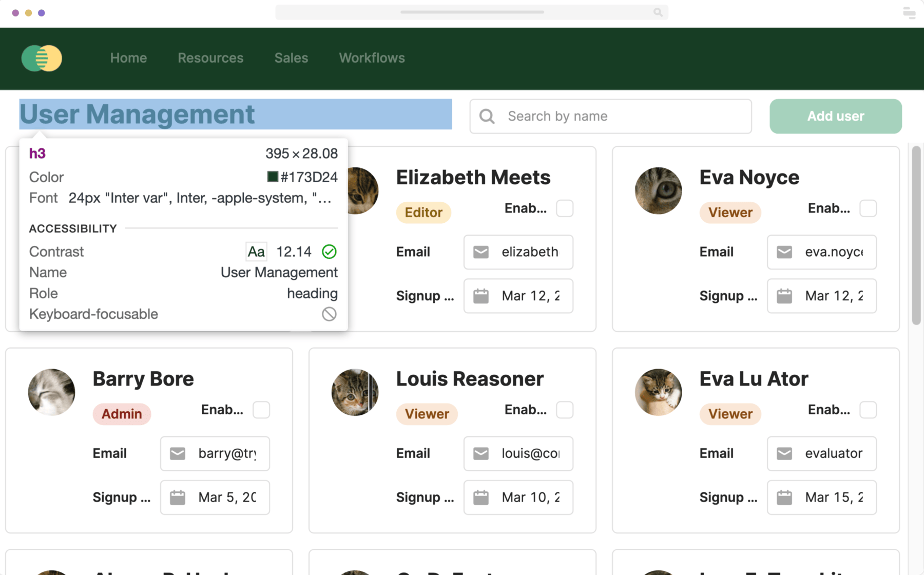Screen dimensions: 924x575
Task: Edit the louis@ email input
Action: [518, 453]
